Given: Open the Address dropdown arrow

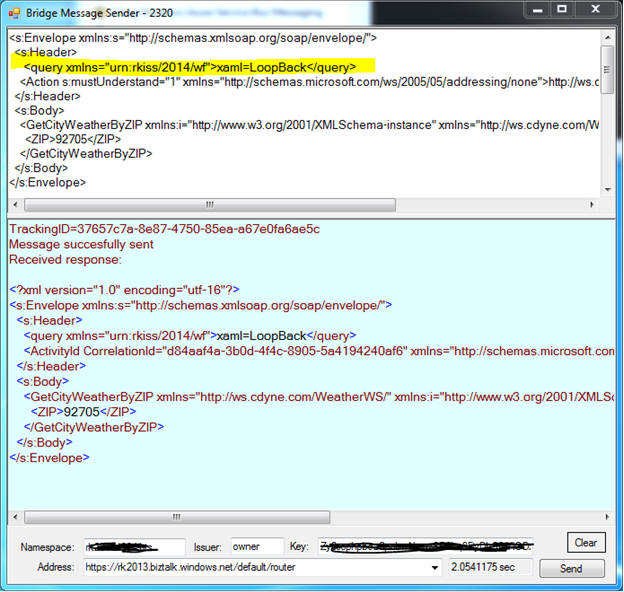Looking at the screenshot, I should tap(435, 567).
